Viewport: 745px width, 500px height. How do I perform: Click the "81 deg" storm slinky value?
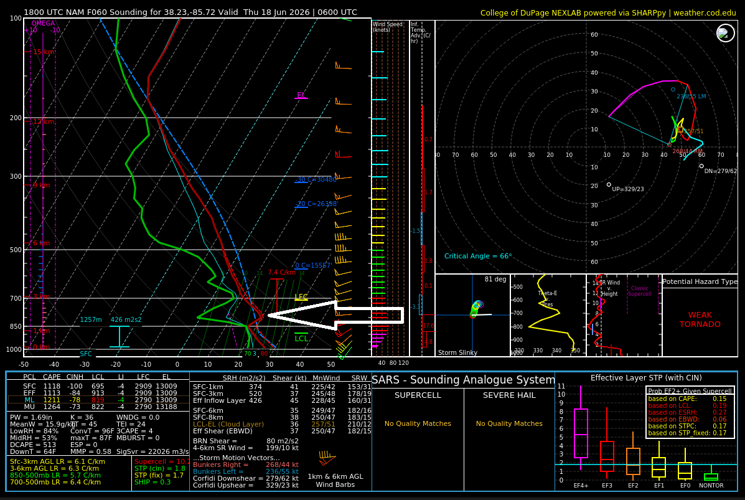point(495,279)
